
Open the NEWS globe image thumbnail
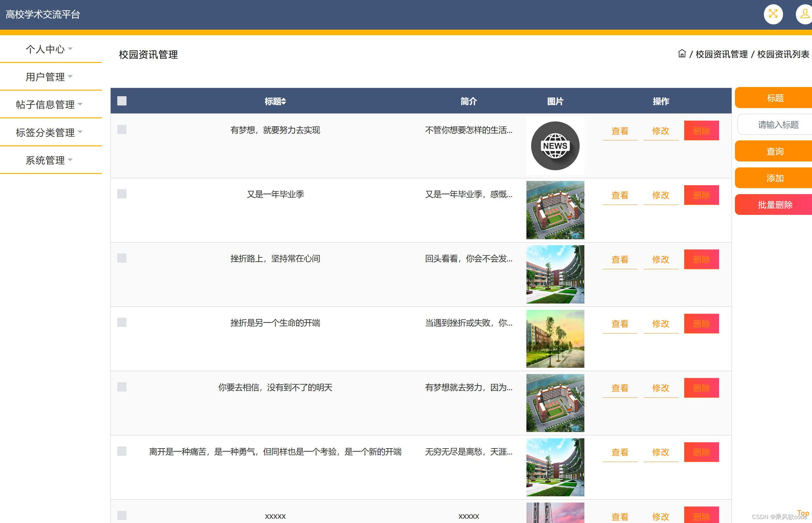point(555,146)
